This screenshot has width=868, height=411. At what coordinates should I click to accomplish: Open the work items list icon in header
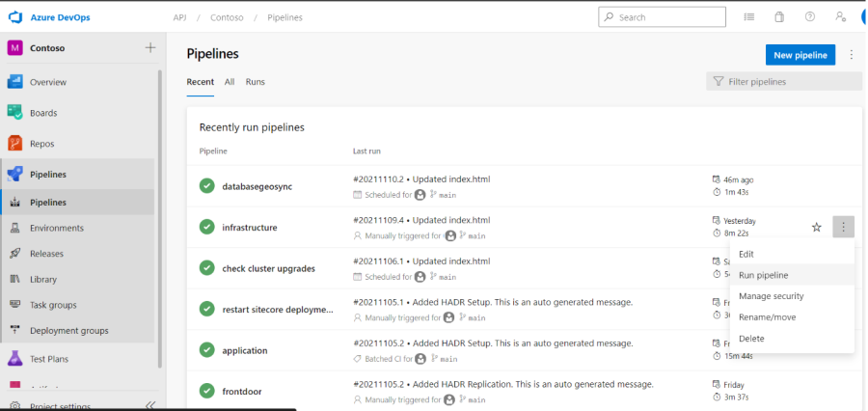pyautogui.click(x=749, y=17)
